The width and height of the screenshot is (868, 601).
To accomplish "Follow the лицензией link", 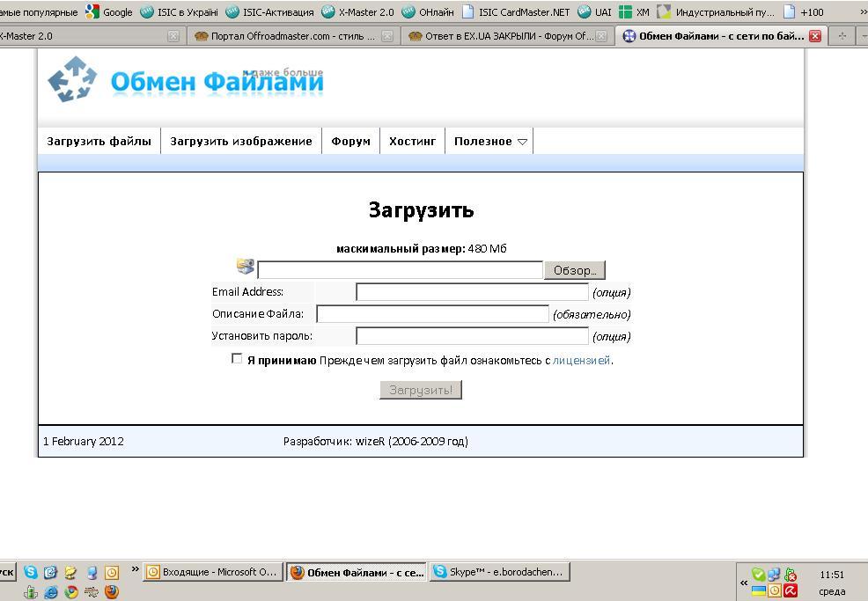I will tap(580, 361).
